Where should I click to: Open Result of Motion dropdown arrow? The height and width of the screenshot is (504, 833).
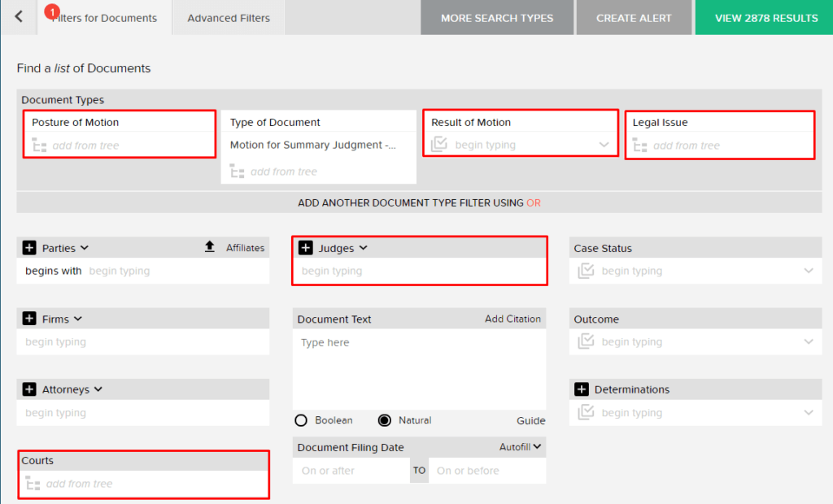[604, 145]
